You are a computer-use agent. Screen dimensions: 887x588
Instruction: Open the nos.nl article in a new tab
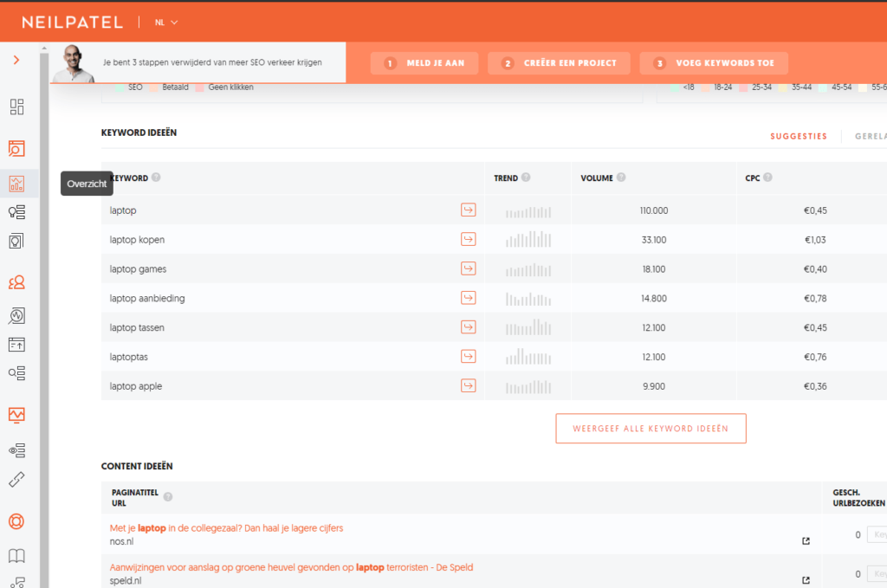806,541
